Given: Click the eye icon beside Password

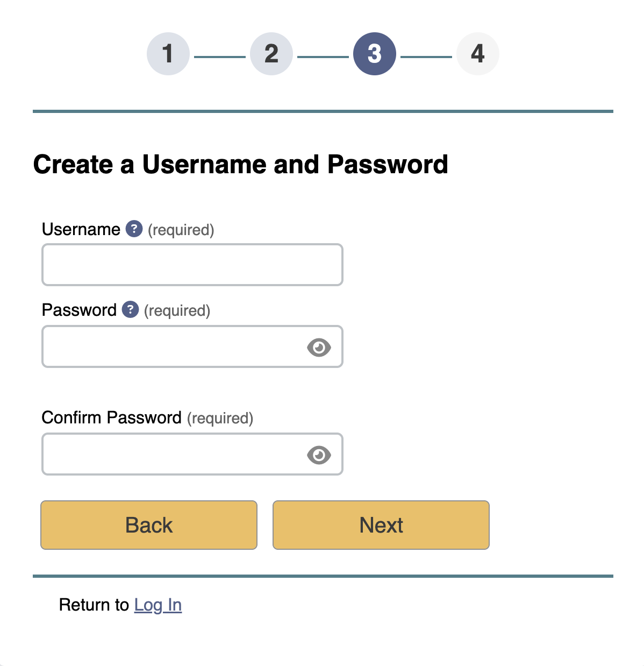Looking at the screenshot, I should coord(319,348).
